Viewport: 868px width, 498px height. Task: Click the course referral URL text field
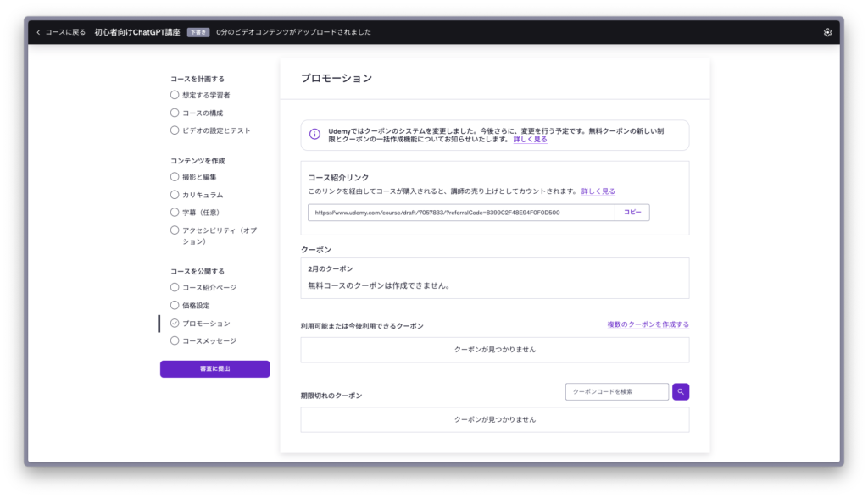[x=460, y=213]
